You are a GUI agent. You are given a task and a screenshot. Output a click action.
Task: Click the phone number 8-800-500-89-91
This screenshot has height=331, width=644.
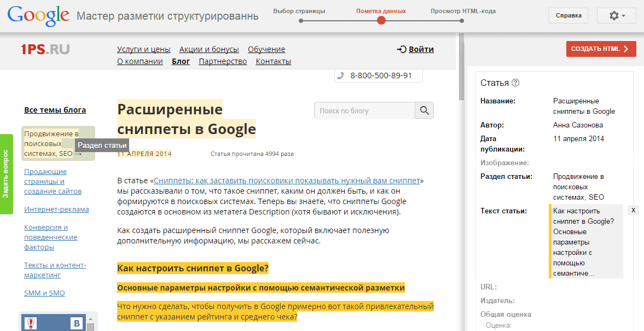coord(381,76)
